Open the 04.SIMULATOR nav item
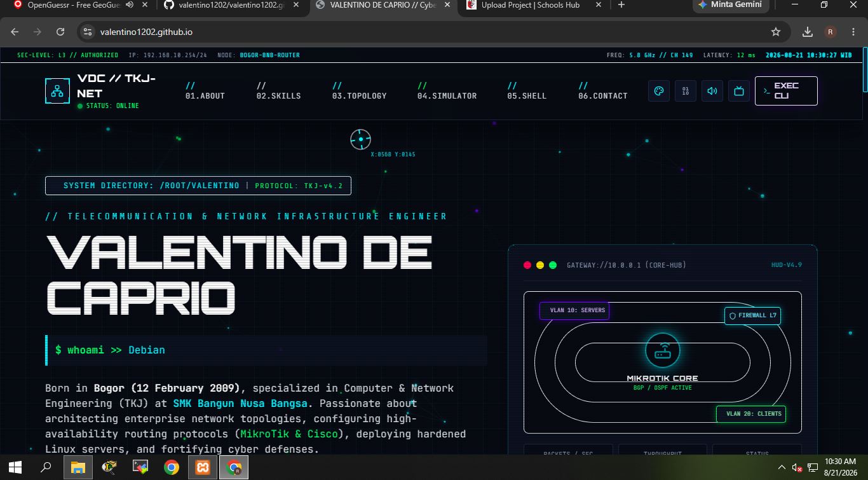Screen dimensions: 868x480 pyautogui.click(x=447, y=91)
